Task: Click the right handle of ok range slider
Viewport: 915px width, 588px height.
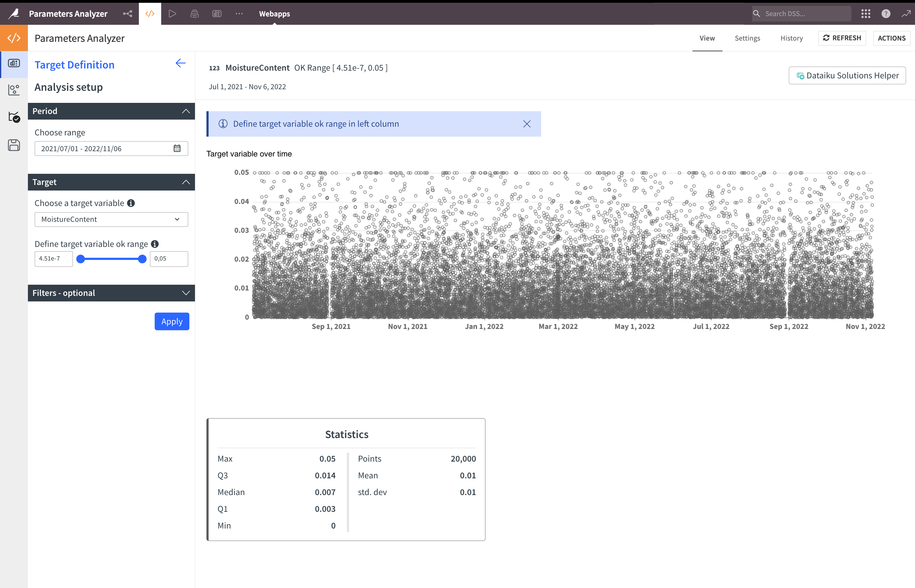Action: coord(142,259)
